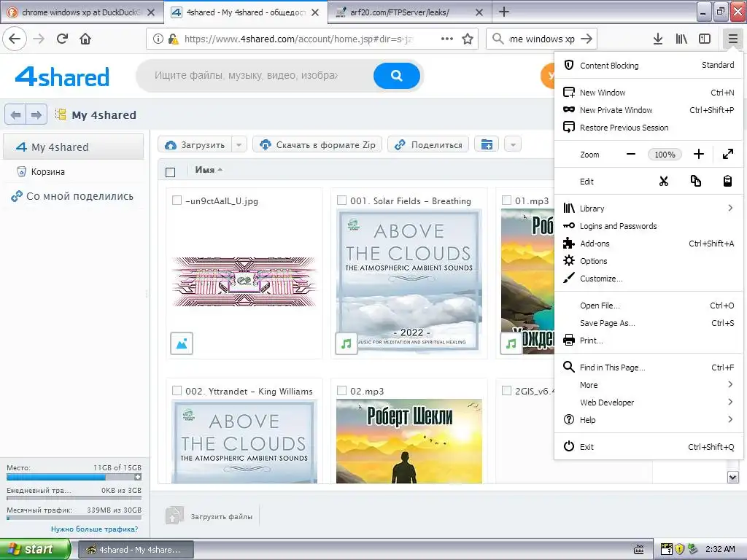Reload the current page
The height and width of the screenshot is (560, 747).
tap(63, 39)
